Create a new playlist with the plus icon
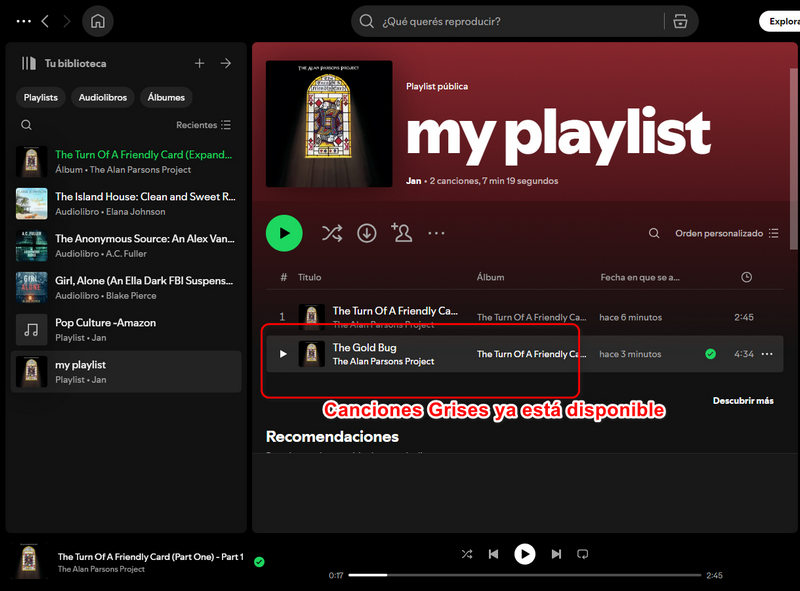 point(199,62)
